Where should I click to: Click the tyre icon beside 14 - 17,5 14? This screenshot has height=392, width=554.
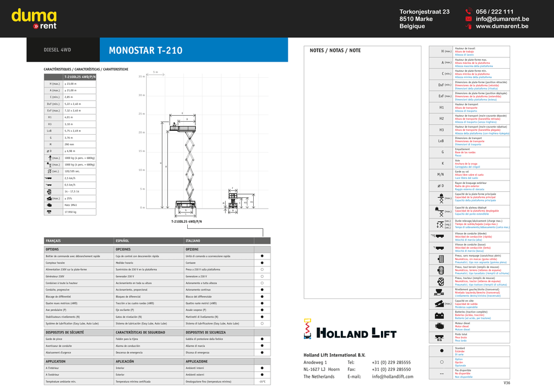(49, 191)
